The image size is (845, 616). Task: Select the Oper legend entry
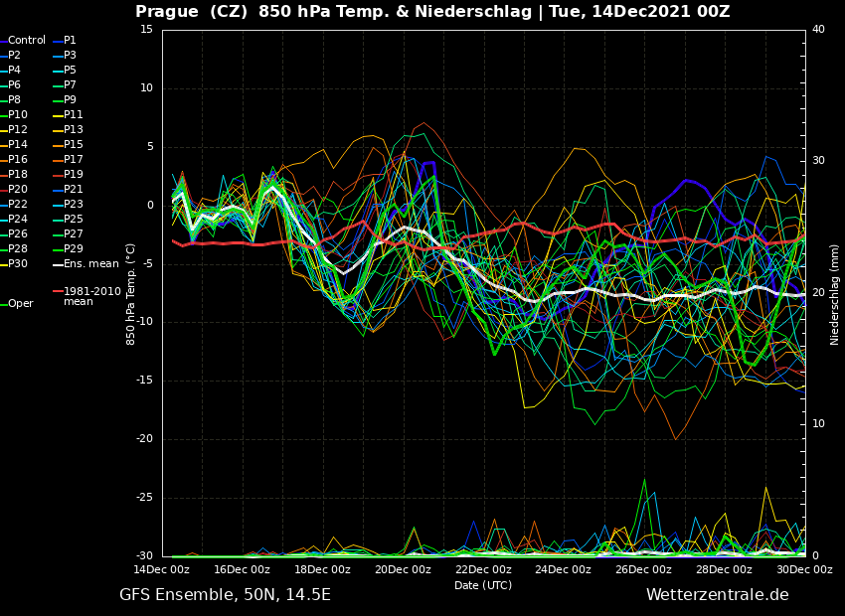click(x=20, y=304)
